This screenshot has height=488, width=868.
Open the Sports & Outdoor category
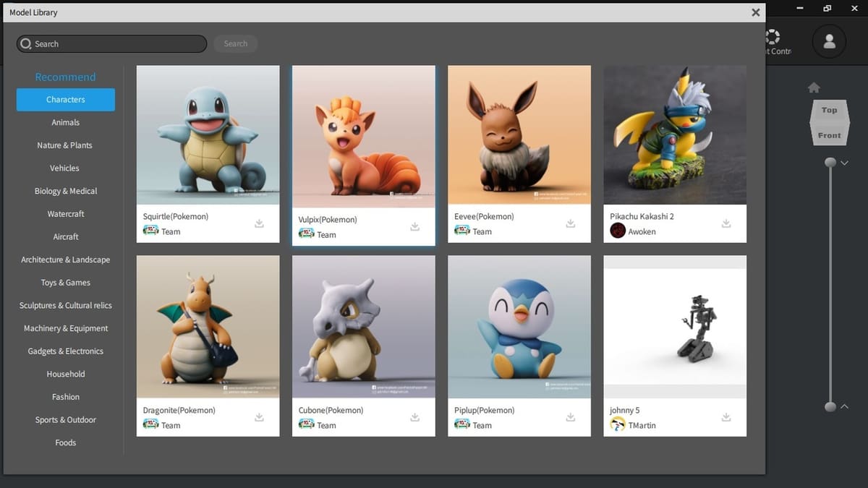[66, 420]
